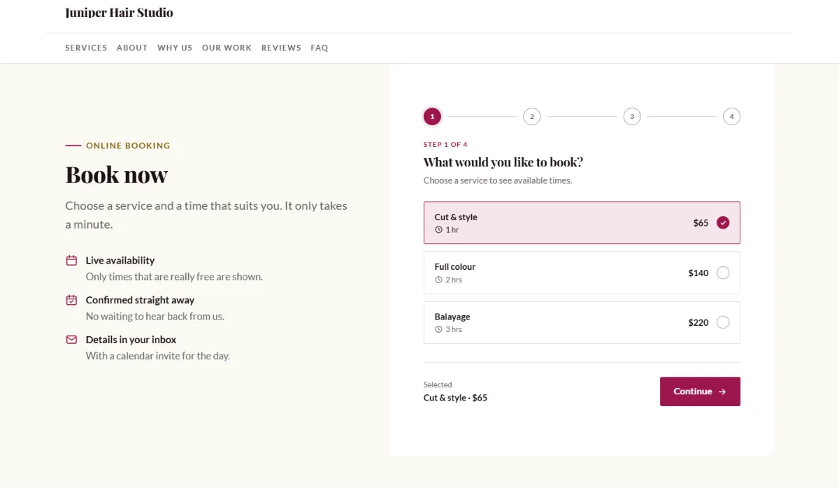The image size is (839, 504).
Task: Navigate to Our Work
Action: click(x=227, y=48)
